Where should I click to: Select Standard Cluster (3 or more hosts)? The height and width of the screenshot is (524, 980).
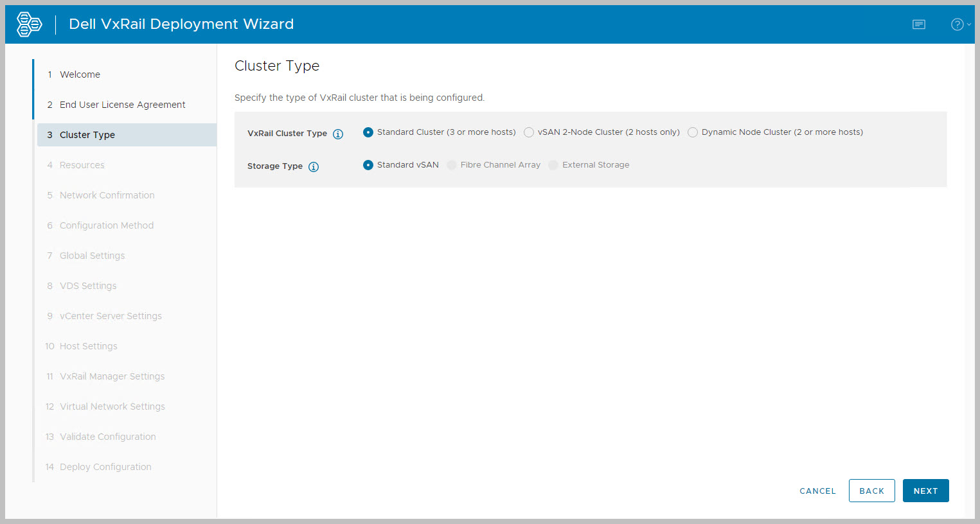pyautogui.click(x=368, y=132)
